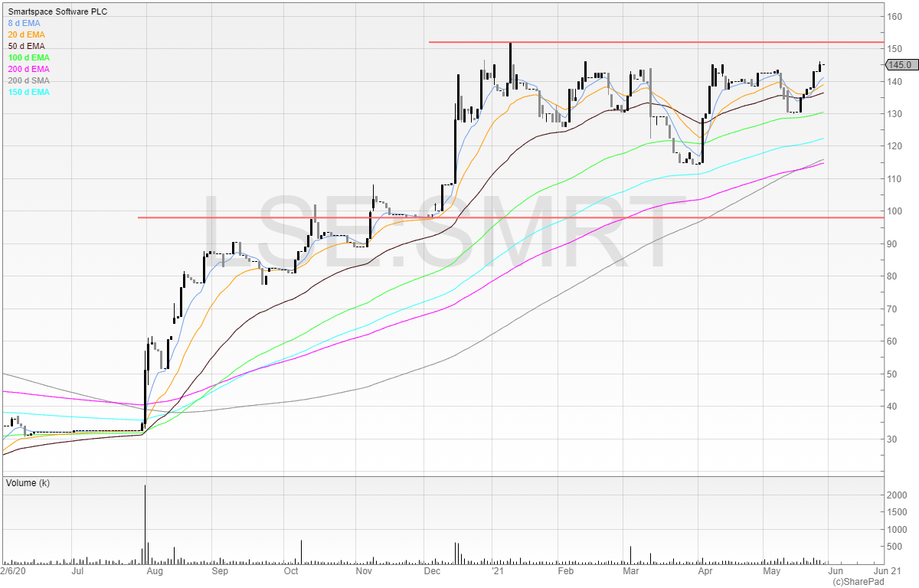This screenshot has height=588, width=919.
Task: Select the lower red support line
Action: pos(511,217)
